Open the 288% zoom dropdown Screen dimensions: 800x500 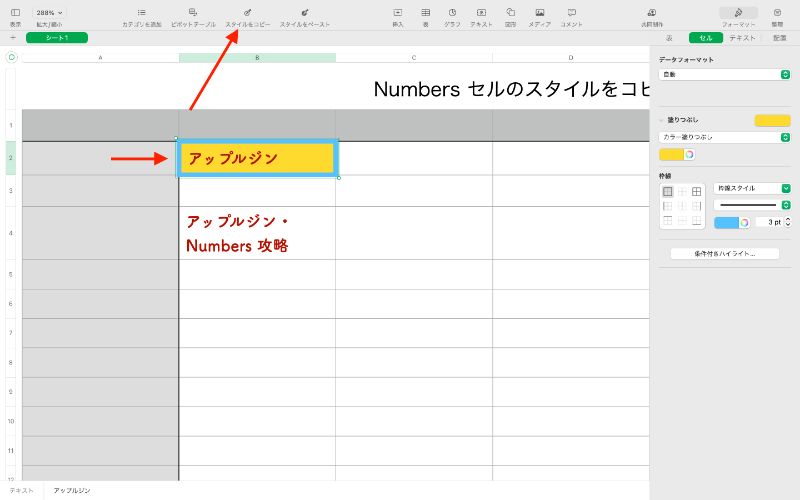coord(49,13)
